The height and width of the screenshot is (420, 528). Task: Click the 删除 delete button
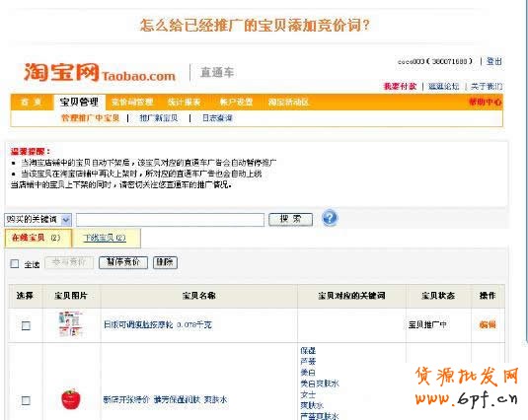165,262
